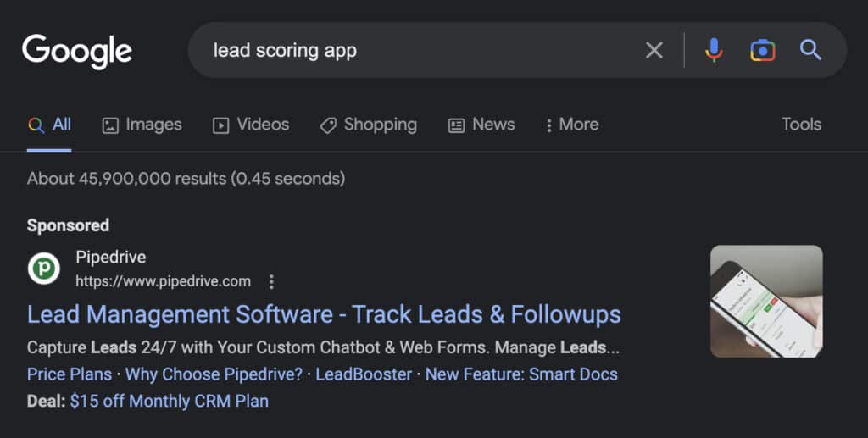Click the Google logo
This screenshot has width=868, height=438.
(x=77, y=52)
